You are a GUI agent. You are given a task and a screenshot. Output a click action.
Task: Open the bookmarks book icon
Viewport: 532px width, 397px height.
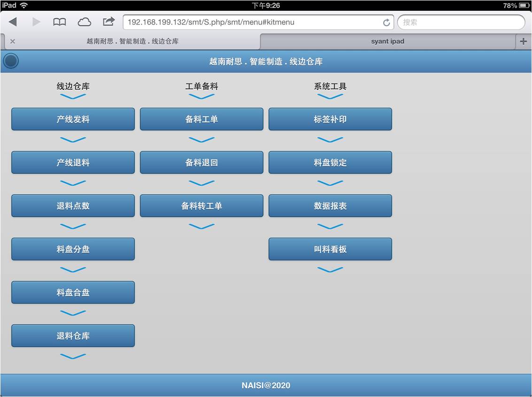click(x=59, y=22)
